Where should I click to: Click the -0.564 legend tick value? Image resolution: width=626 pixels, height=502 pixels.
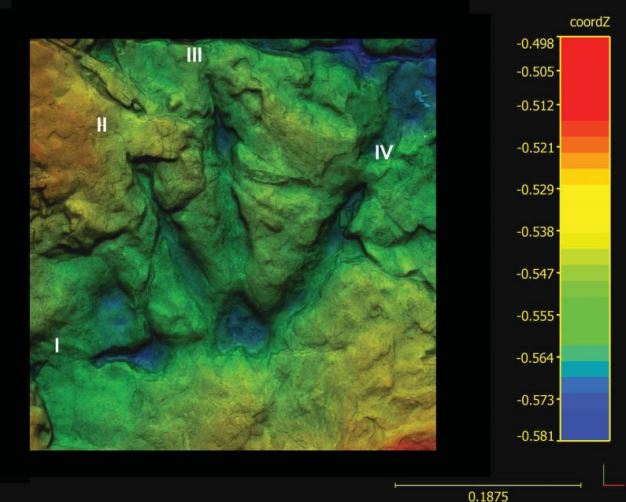pyautogui.click(x=533, y=357)
